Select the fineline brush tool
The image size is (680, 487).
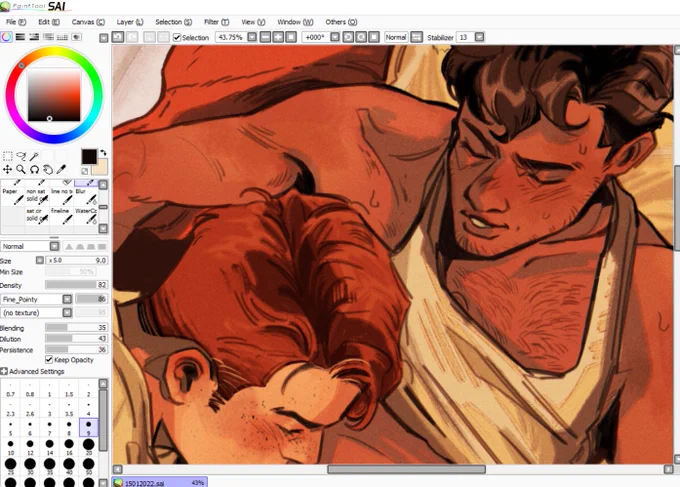click(x=62, y=215)
